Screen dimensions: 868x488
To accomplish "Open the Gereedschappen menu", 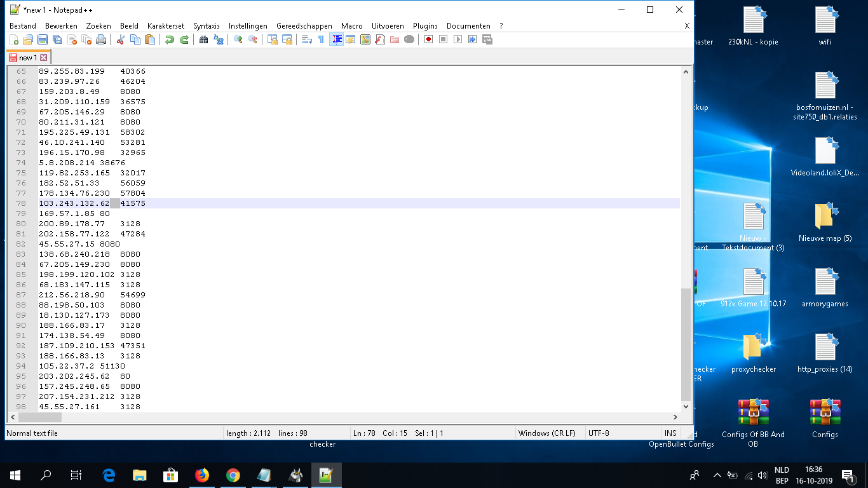I will 304,26.
